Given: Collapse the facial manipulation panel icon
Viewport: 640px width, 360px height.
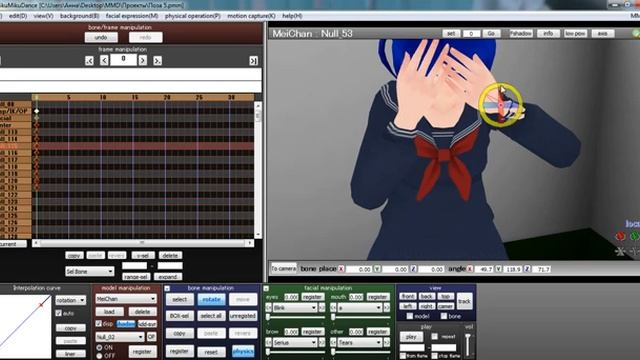Looking at the screenshot, I should [x=266, y=288].
